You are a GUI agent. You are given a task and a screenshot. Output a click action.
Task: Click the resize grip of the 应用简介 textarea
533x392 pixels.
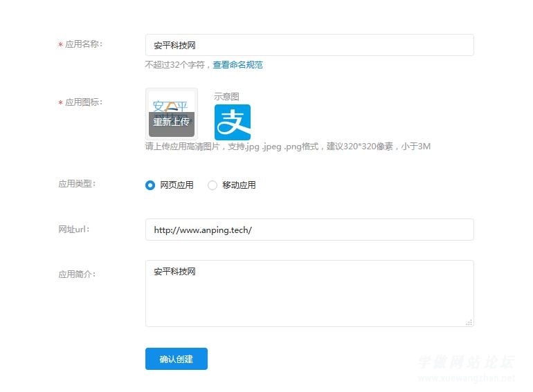point(469,322)
